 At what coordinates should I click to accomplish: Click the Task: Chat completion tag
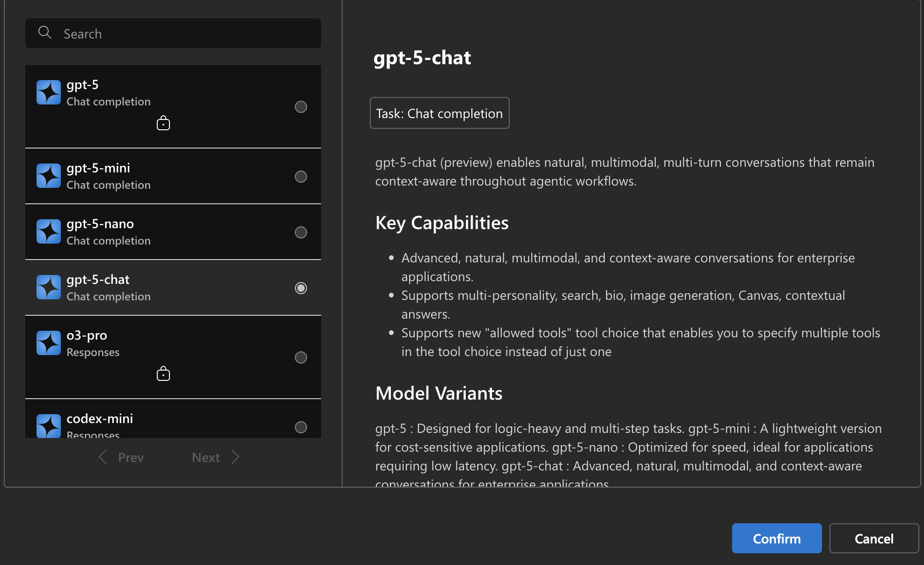point(439,113)
